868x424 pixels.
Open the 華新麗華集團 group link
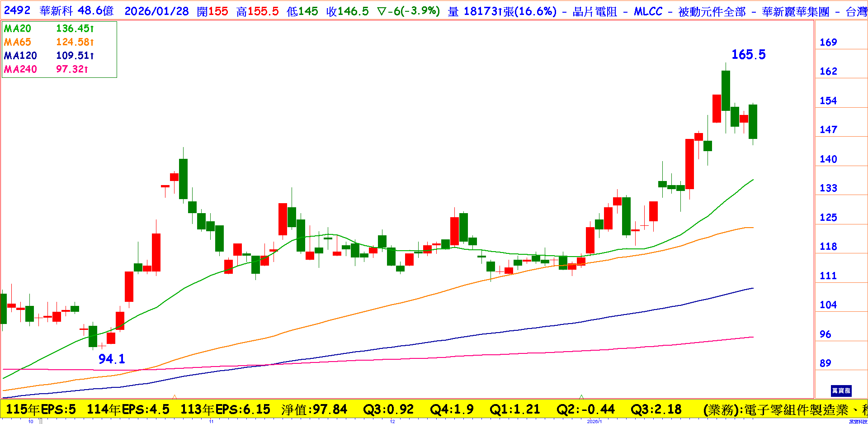[x=795, y=12]
